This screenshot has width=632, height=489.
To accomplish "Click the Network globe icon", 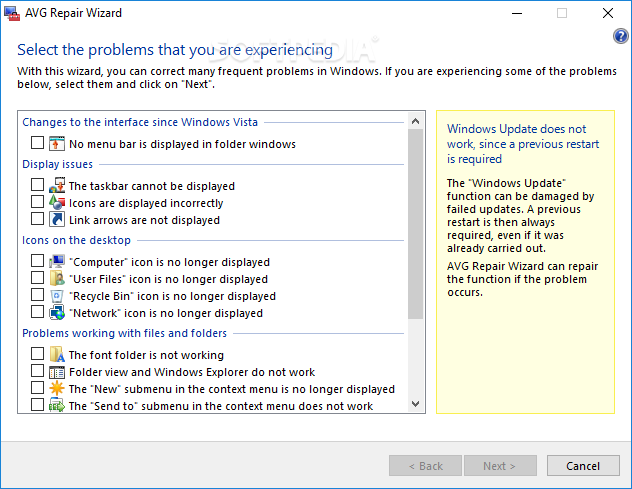I will point(57,312).
